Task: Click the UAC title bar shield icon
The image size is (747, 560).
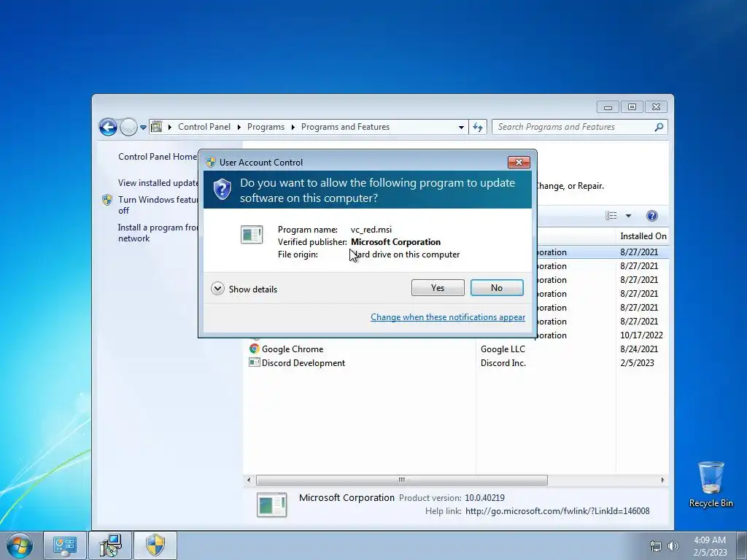Action: click(x=211, y=162)
